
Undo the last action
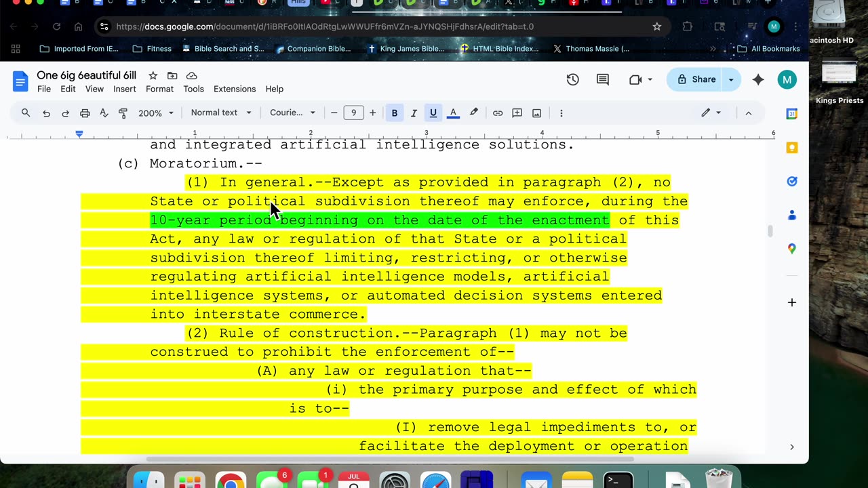tap(46, 113)
